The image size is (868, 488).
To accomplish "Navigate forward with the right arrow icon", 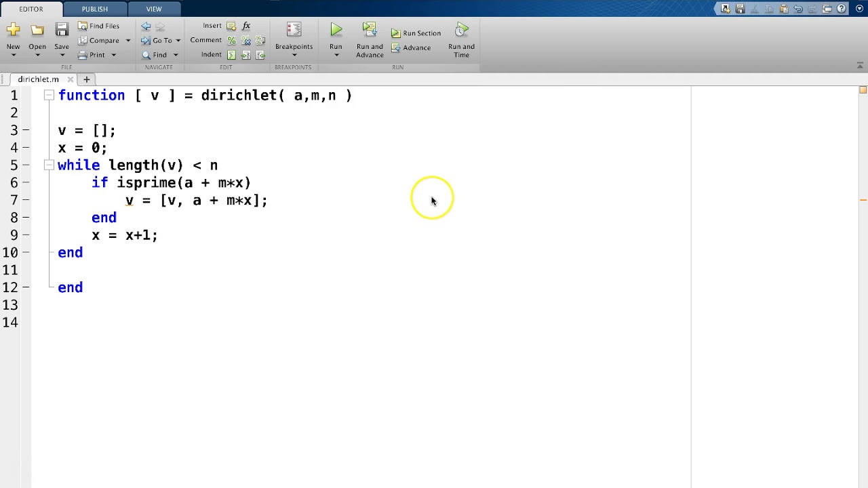I will 160,26.
